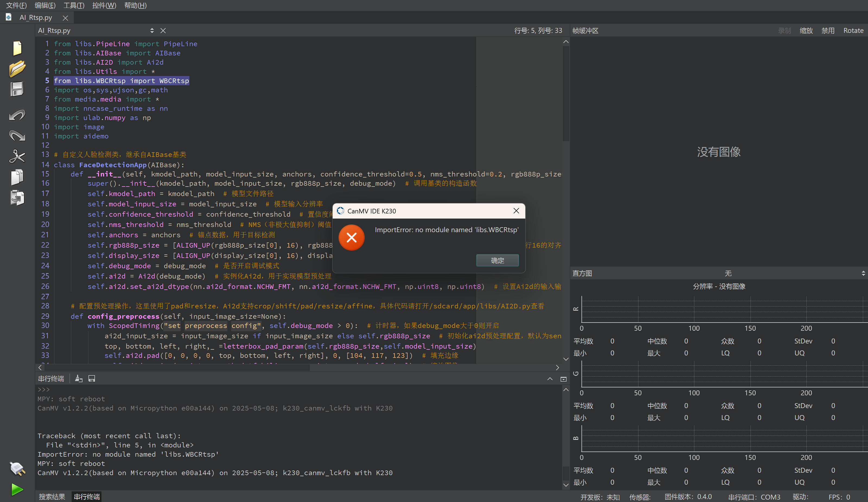Click the Redo arrow icon
Screen dimensions: 868x502
17,136
